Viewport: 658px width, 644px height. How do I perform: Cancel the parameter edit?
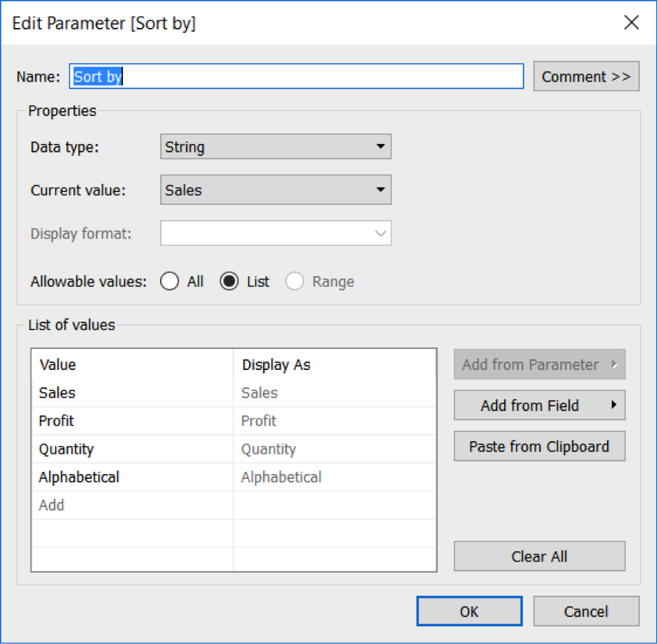(586, 611)
